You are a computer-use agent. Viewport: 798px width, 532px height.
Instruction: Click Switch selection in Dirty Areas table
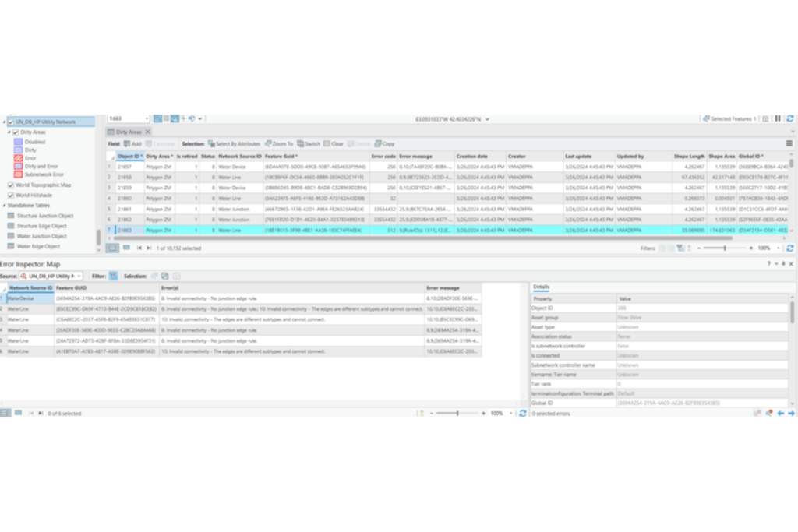[309, 144]
